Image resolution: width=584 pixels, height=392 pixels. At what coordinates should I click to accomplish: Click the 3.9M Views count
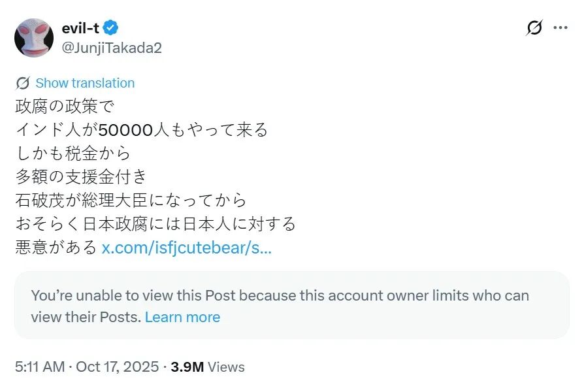click(208, 367)
